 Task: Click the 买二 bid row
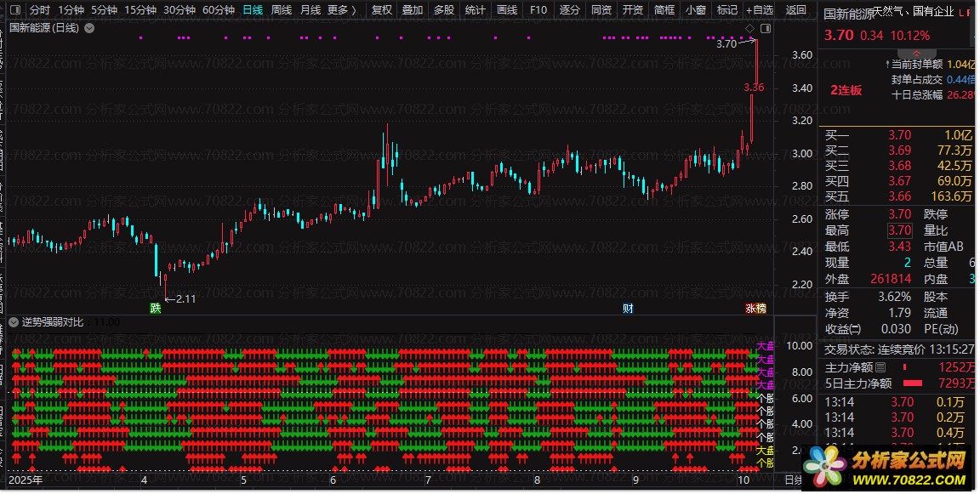pyautogui.click(x=898, y=150)
